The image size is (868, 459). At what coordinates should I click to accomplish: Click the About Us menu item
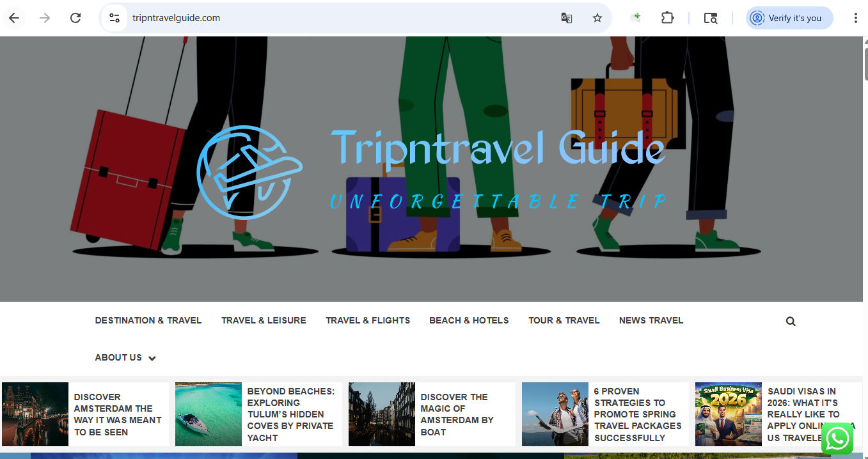[118, 357]
